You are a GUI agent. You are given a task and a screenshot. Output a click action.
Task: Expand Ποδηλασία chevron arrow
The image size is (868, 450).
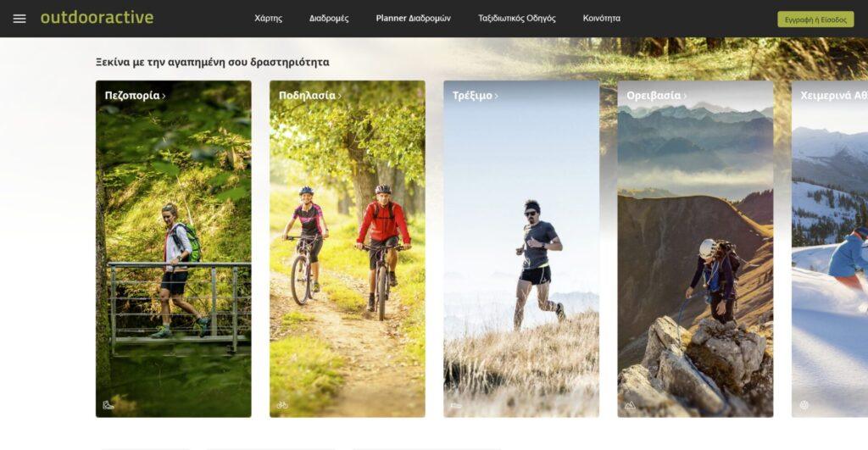point(339,97)
